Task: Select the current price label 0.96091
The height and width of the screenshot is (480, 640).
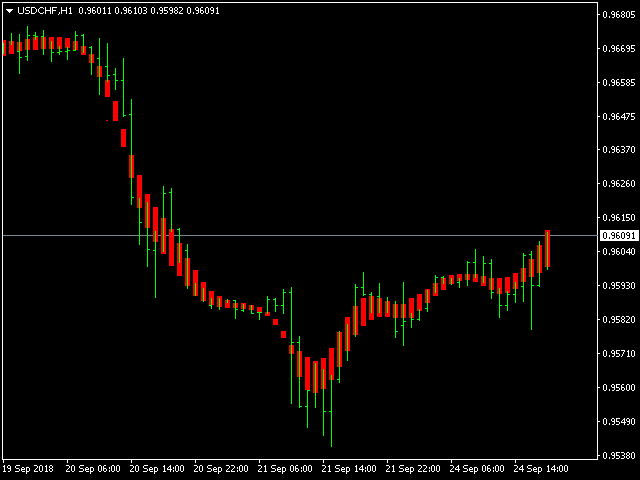Action: (x=619, y=236)
